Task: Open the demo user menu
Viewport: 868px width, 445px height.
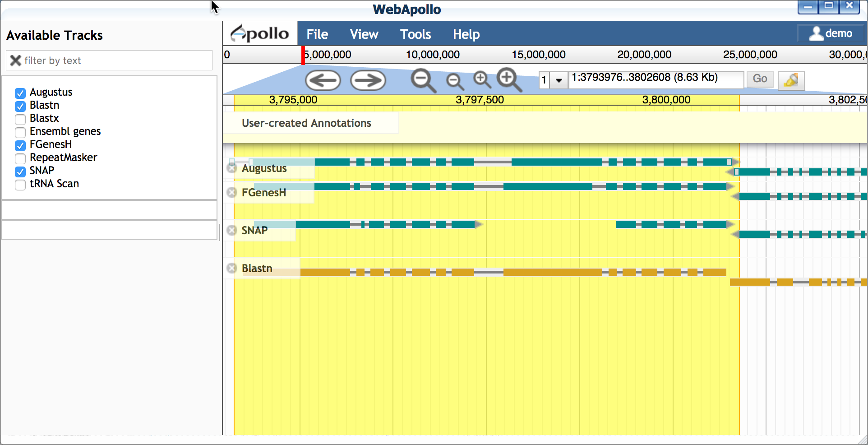Action: 831,33
